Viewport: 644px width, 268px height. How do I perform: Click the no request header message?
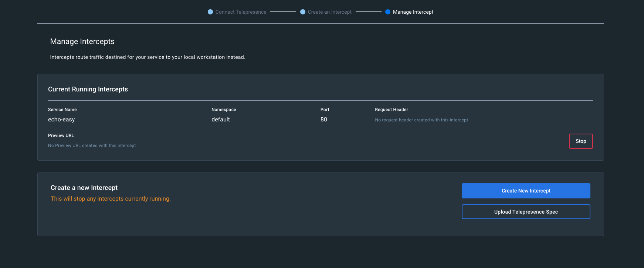pyautogui.click(x=421, y=120)
